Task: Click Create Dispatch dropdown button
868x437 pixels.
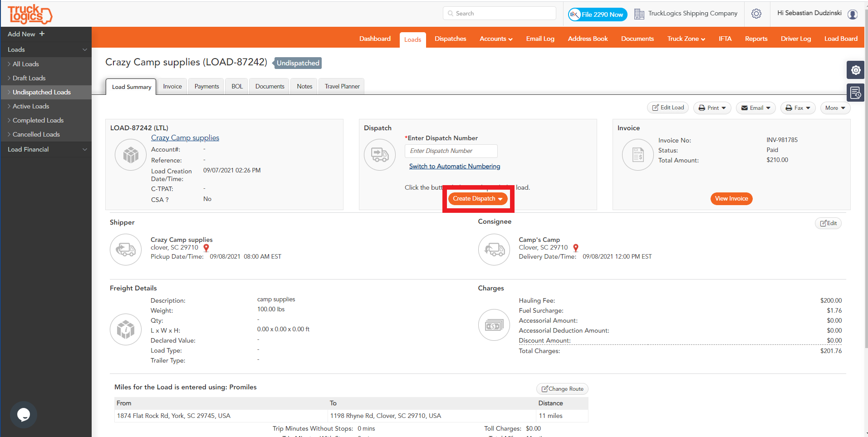Action: click(x=478, y=199)
